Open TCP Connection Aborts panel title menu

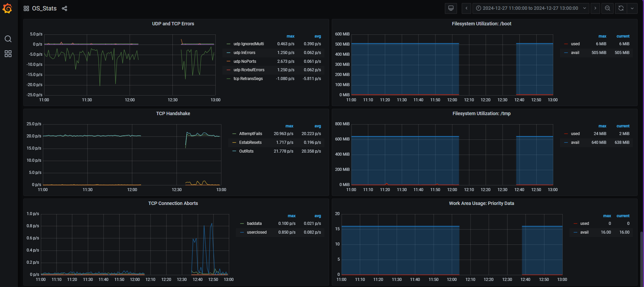pyautogui.click(x=173, y=203)
